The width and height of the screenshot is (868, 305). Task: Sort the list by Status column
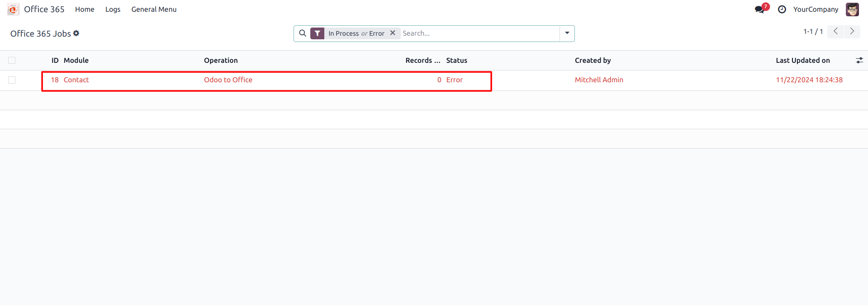(x=456, y=61)
